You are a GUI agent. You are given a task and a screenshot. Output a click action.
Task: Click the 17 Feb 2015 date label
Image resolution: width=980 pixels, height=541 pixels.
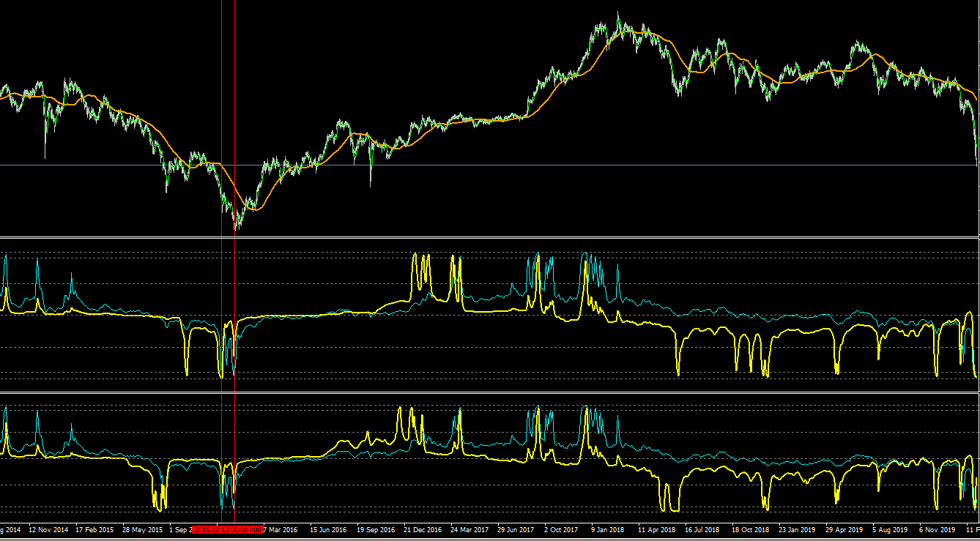click(x=94, y=529)
